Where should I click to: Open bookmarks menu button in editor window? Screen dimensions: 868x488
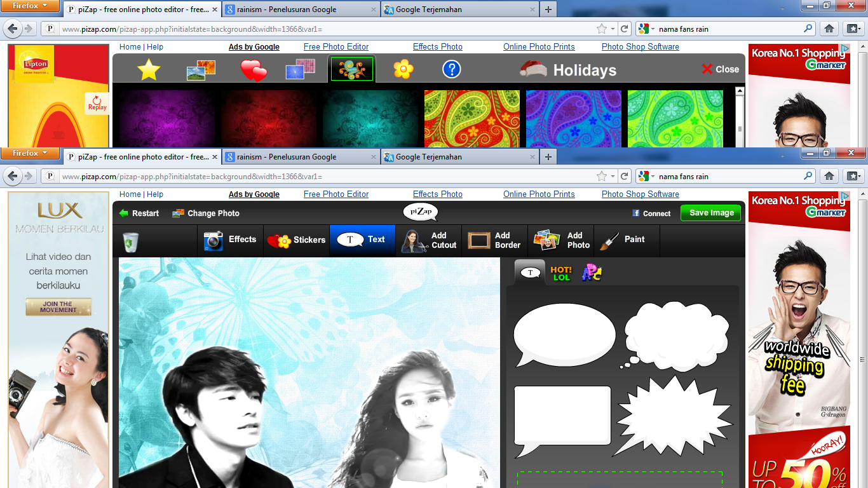(852, 176)
